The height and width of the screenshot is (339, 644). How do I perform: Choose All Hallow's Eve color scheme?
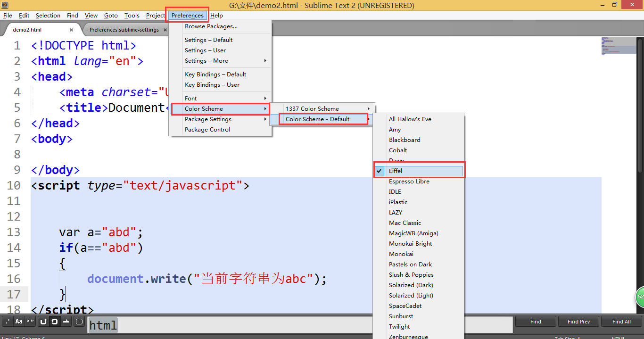point(419,119)
